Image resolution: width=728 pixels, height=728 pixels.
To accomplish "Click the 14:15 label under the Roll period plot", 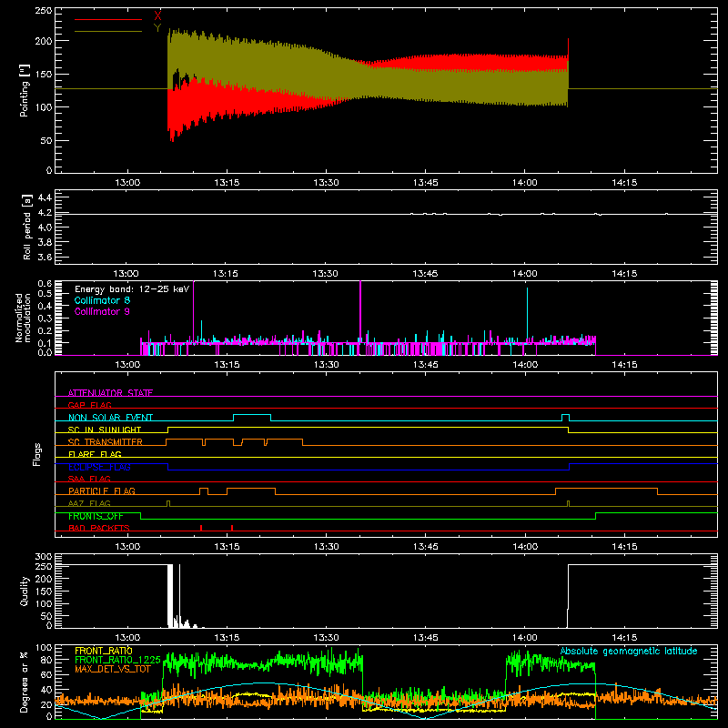I will 624,274.
